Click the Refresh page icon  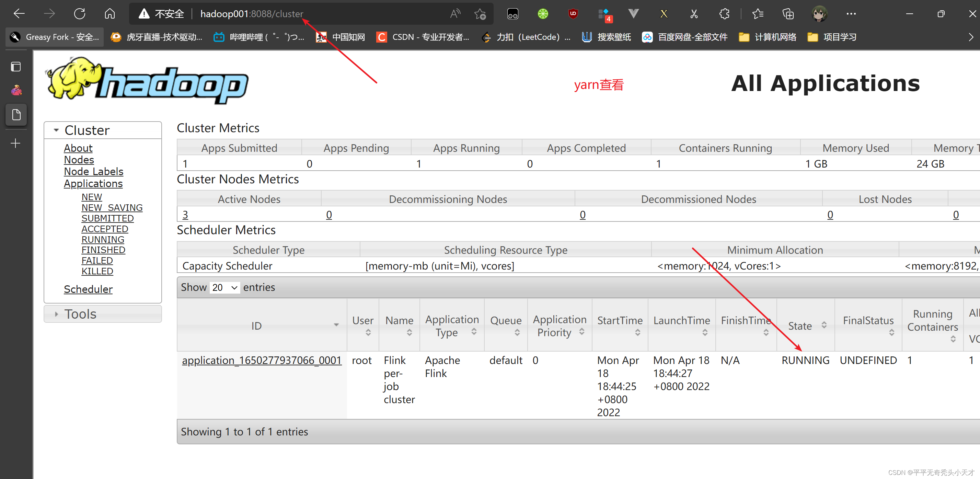coord(80,13)
